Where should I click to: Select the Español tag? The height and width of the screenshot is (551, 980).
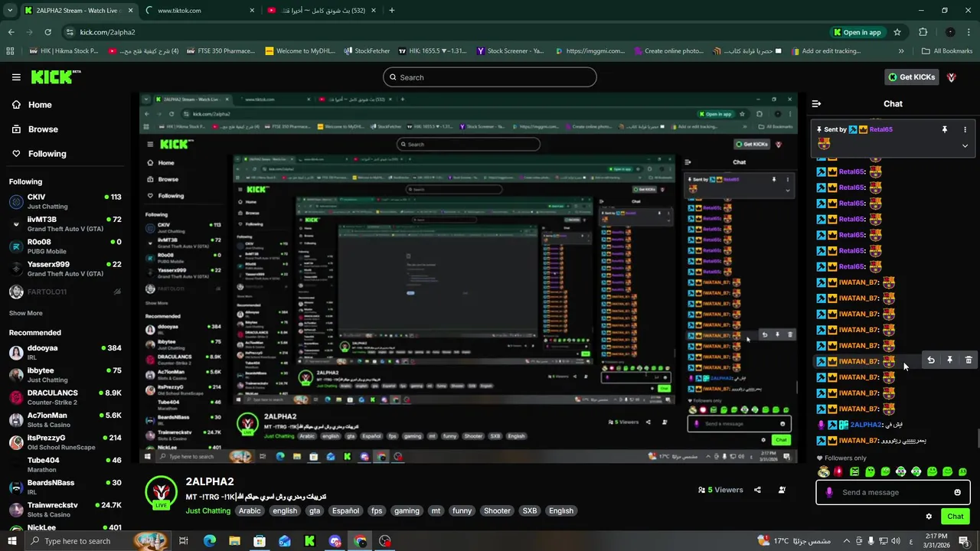pyautogui.click(x=345, y=510)
